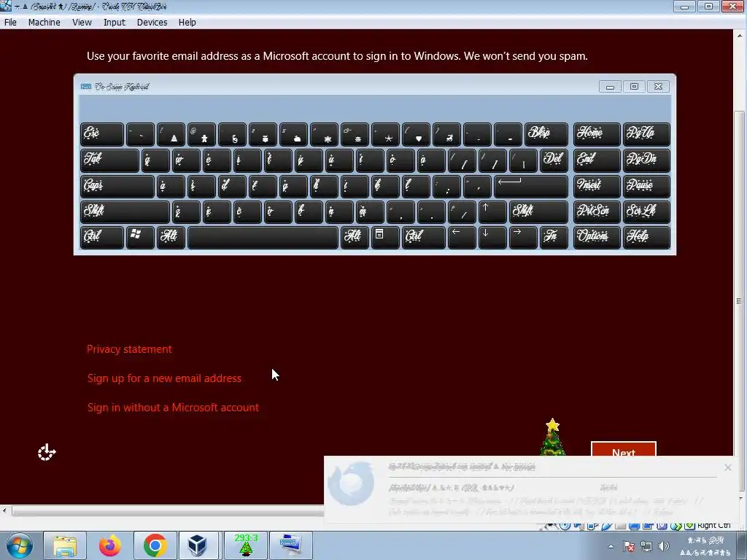747x560 pixels.
Task: Hit the Tab key on the keyboard
Action: tap(109, 160)
